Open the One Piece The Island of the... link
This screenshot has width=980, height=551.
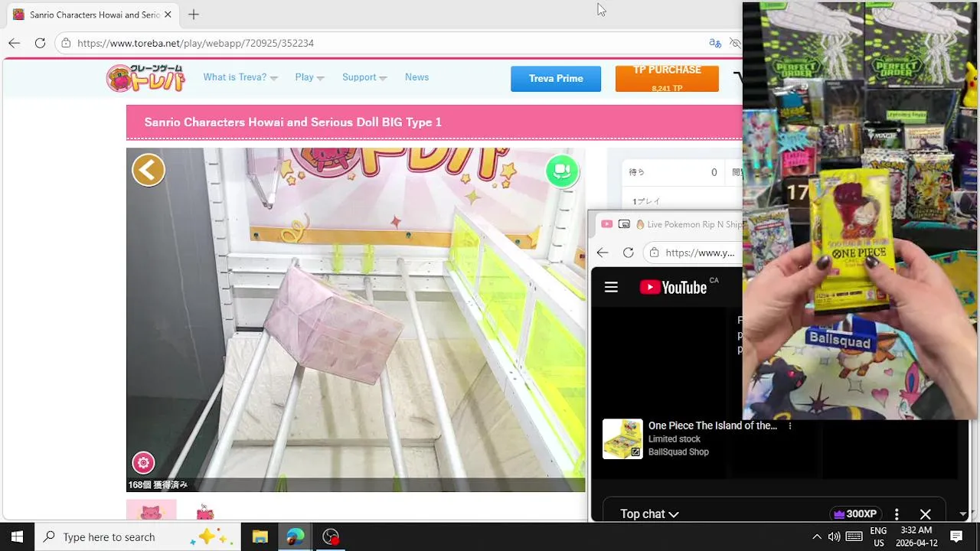pos(713,425)
